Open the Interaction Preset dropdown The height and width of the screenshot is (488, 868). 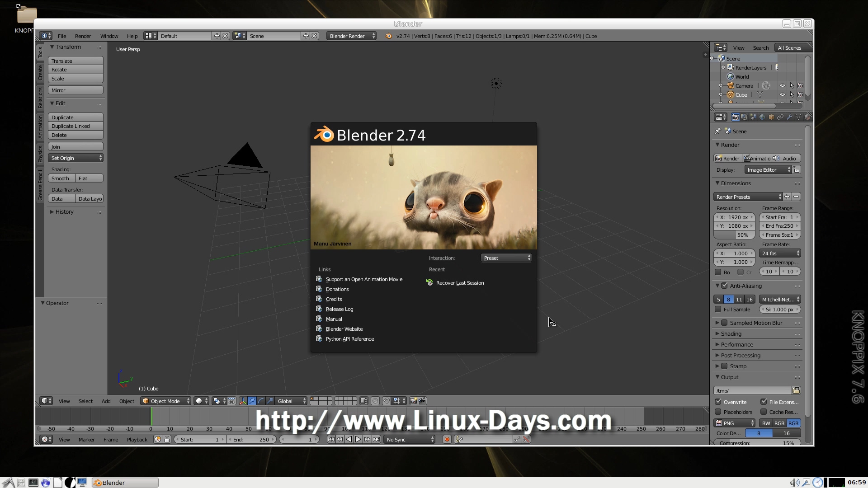[506, 258]
